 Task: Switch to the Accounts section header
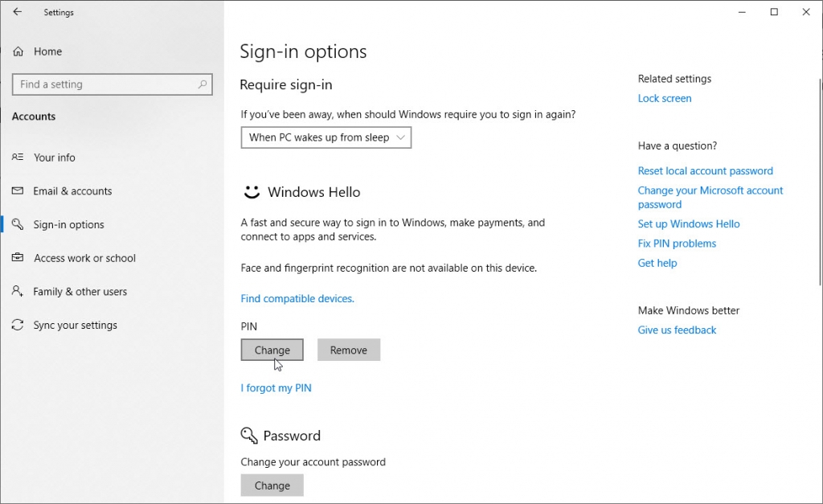(x=34, y=117)
